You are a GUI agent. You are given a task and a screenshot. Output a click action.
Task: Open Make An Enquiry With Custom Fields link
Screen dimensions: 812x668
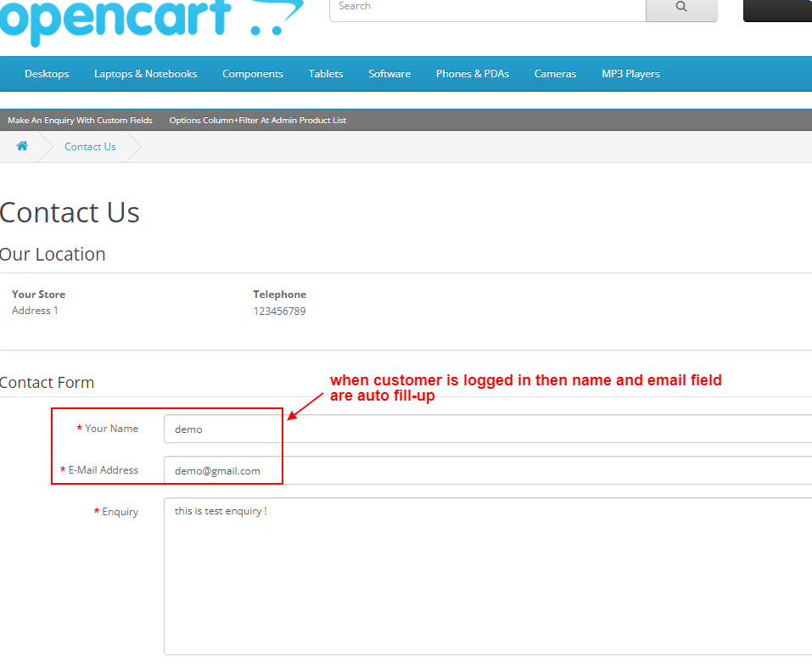pyautogui.click(x=80, y=121)
